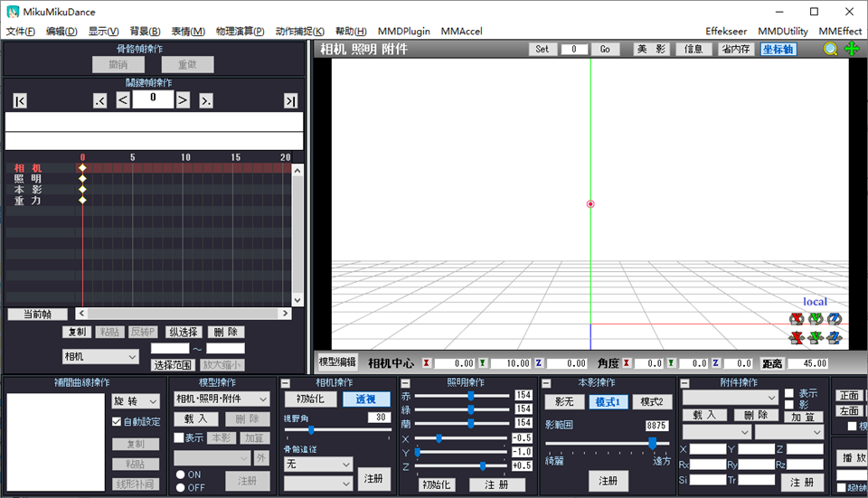This screenshot has width=868, height=498.
Task: Open the top accessory dropdown in 附件操作
Action: coord(731,398)
